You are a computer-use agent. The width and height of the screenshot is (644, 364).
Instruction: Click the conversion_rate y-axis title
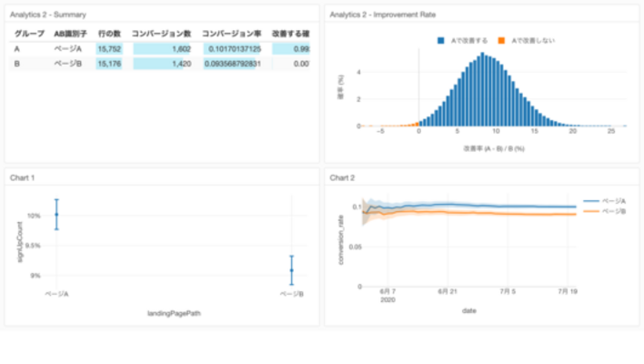point(340,240)
